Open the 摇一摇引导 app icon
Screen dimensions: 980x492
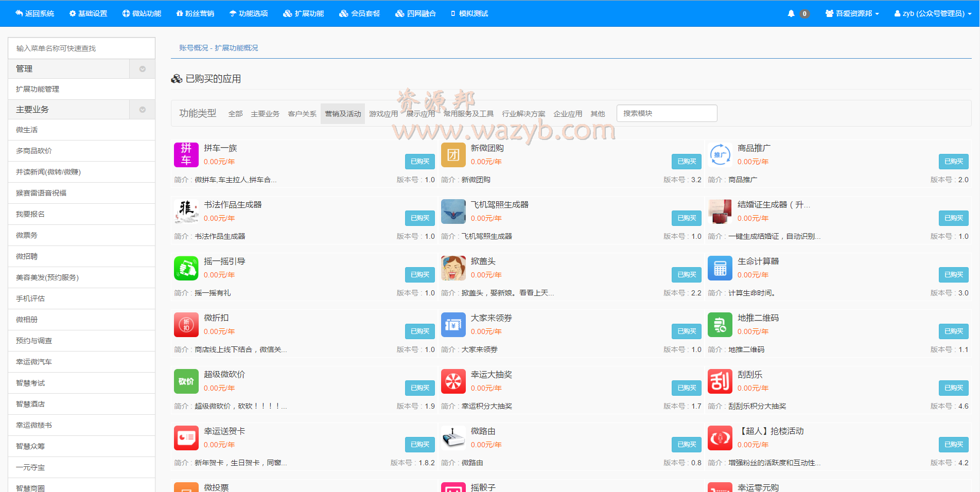coord(186,268)
